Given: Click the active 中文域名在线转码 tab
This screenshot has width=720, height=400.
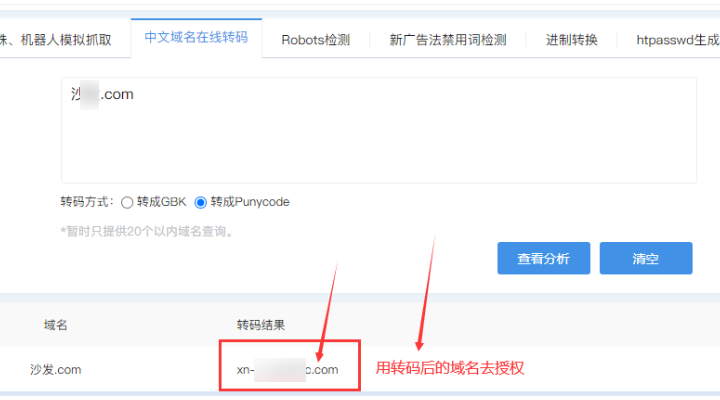Looking at the screenshot, I should (196, 39).
